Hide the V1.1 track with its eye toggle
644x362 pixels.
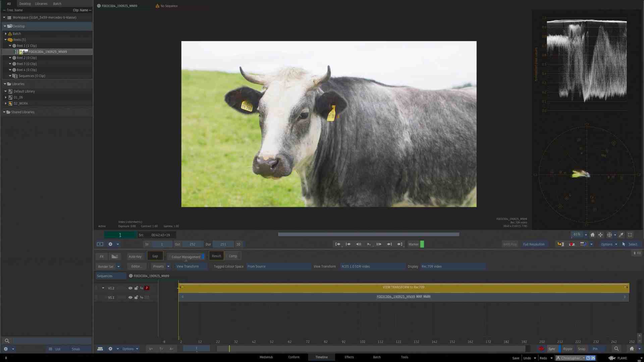coord(130,297)
